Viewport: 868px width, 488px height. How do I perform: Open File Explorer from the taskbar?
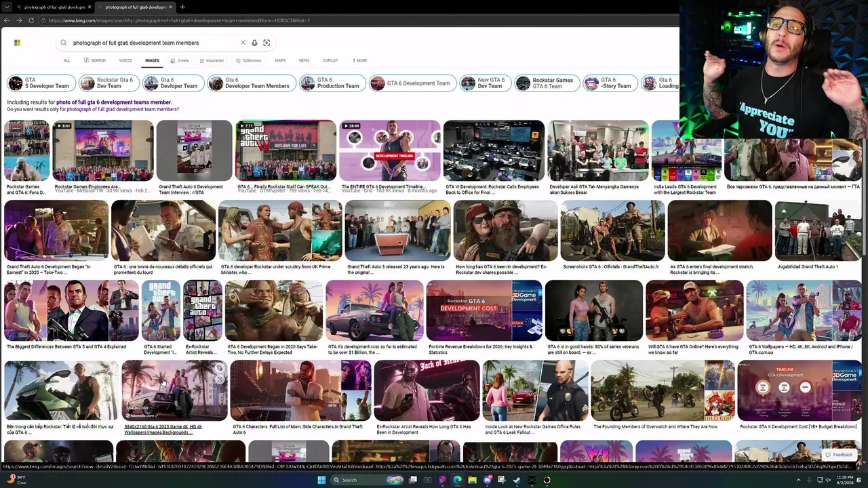[x=472, y=480]
